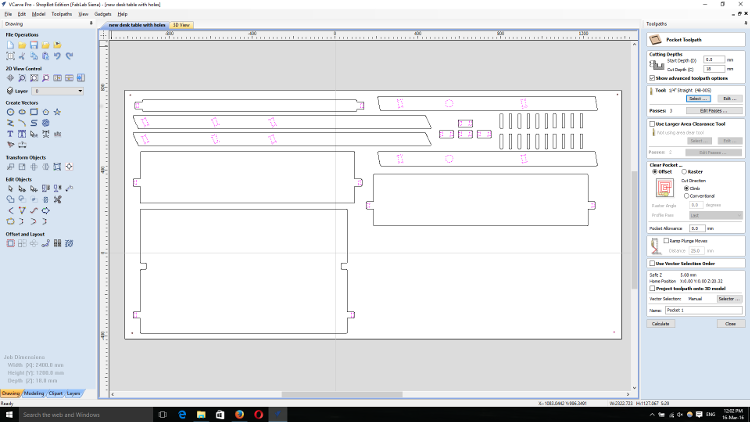This screenshot has width=750, height=422.
Task: Select the Raster clear pocket option
Action: (x=684, y=172)
